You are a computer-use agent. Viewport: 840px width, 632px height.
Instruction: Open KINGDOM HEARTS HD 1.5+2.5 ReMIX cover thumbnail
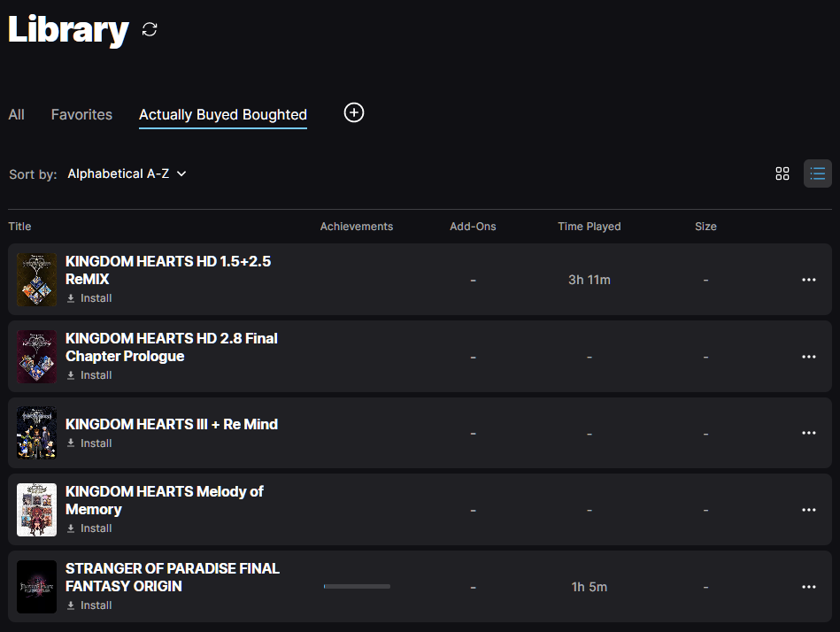point(36,280)
